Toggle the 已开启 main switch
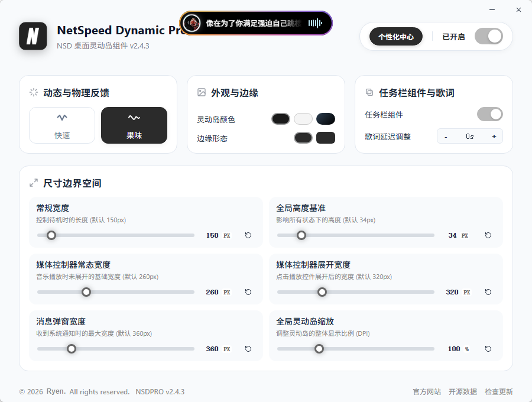Viewport: 532px width, 402px height. [489, 36]
